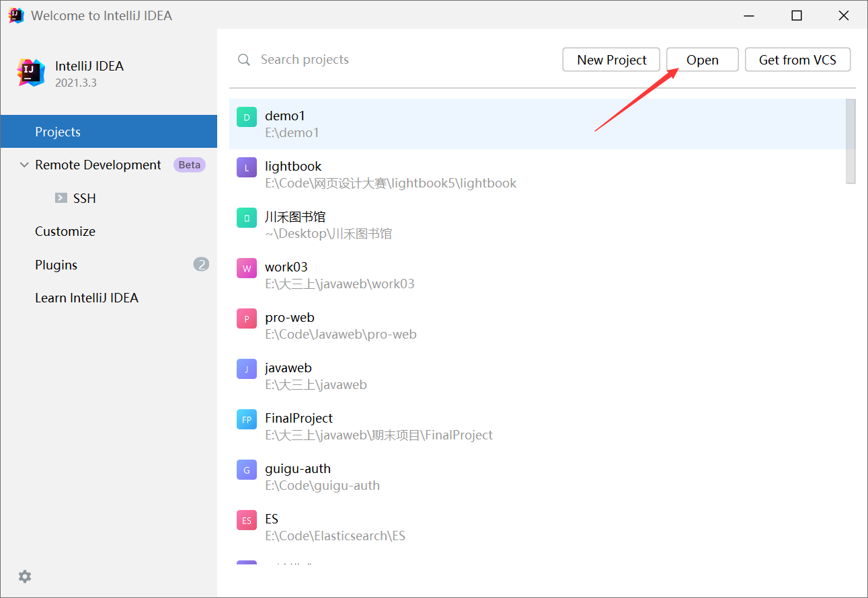868x598 pixels.
Task: Click the Search projects input field
Action: pyautogui.click(x=397, y=60)
